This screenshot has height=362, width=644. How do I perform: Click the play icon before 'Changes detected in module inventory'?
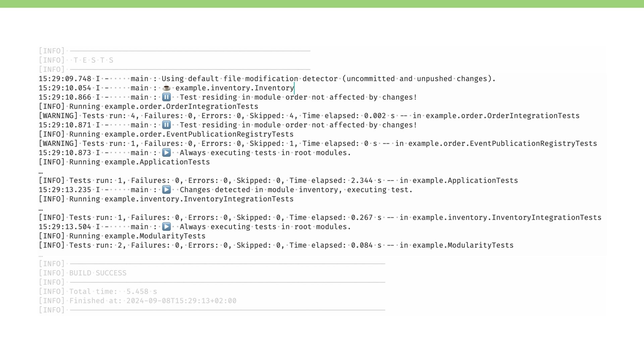pyautogui.click(x=166, y=190)
